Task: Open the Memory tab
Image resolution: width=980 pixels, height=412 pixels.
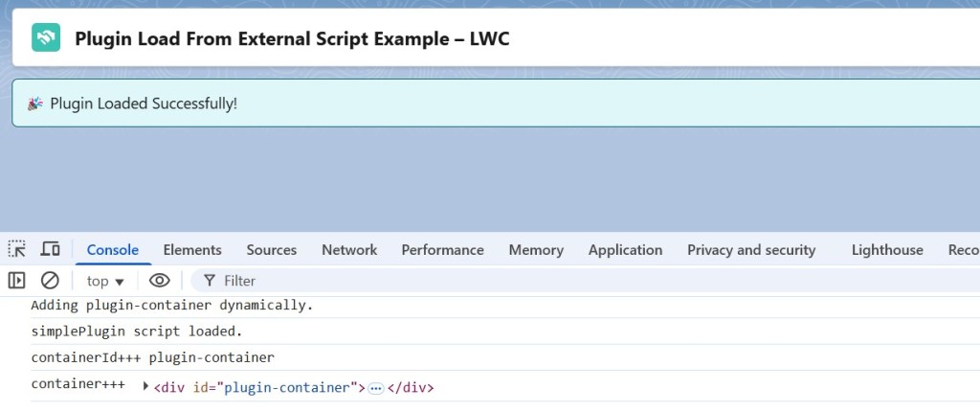Action: click(x=536, y=250)
